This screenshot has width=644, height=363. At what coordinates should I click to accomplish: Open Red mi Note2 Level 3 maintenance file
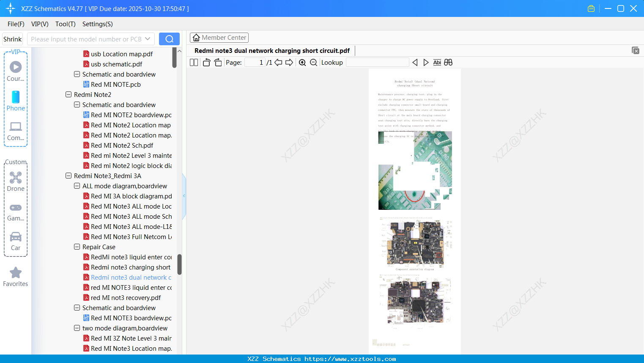131,155
